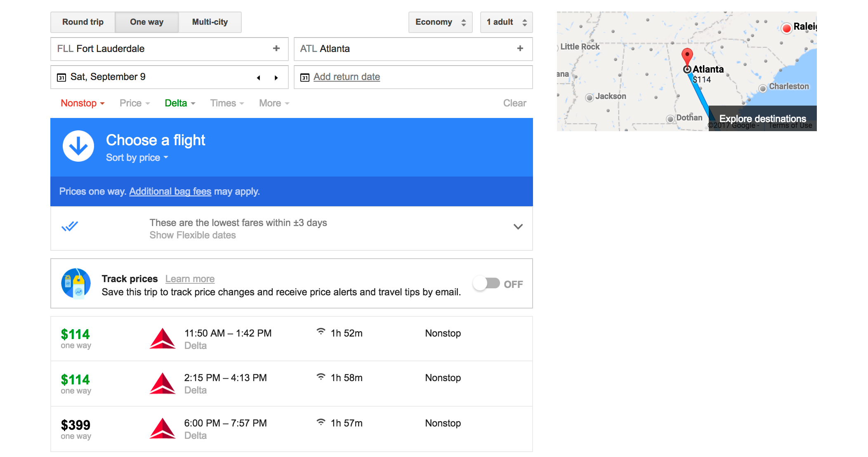
Task: Click the Add return date link
Action: [x=347, y=77]
